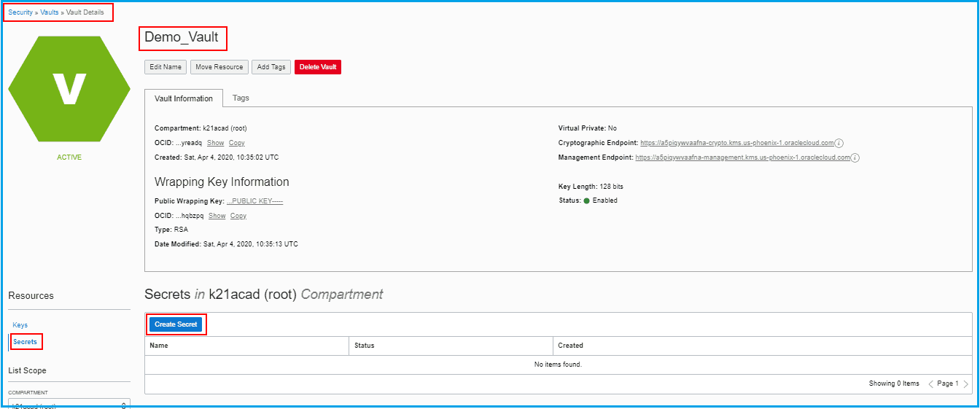The image size is (980, 409).
Task: Click the Move Resource button
Action: 219,67
